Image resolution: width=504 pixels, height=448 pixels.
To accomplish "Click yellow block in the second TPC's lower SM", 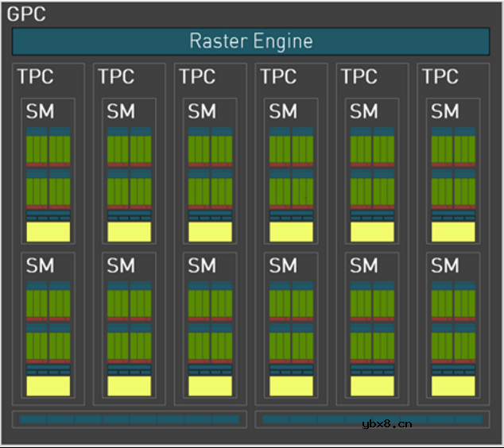I will pyautogui.click(x=129, y=386).
